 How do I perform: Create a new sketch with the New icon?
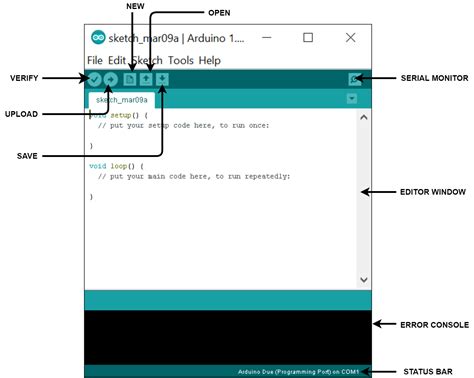click(129, 79)
